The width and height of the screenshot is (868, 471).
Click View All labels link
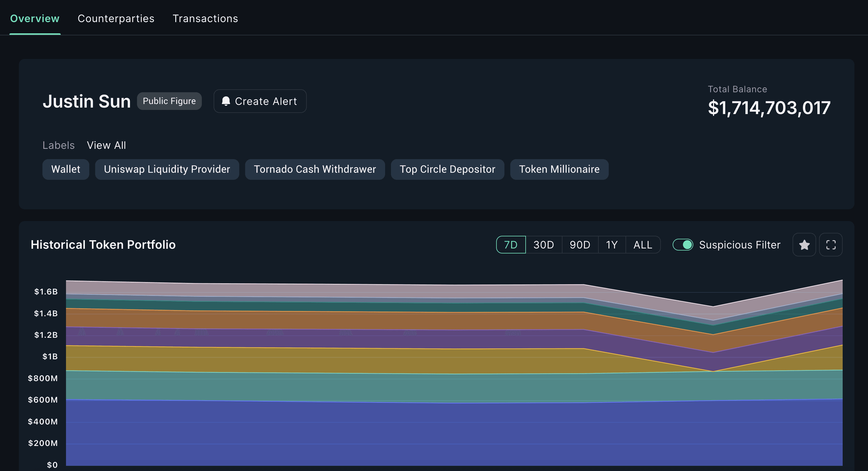click(106, 145)
